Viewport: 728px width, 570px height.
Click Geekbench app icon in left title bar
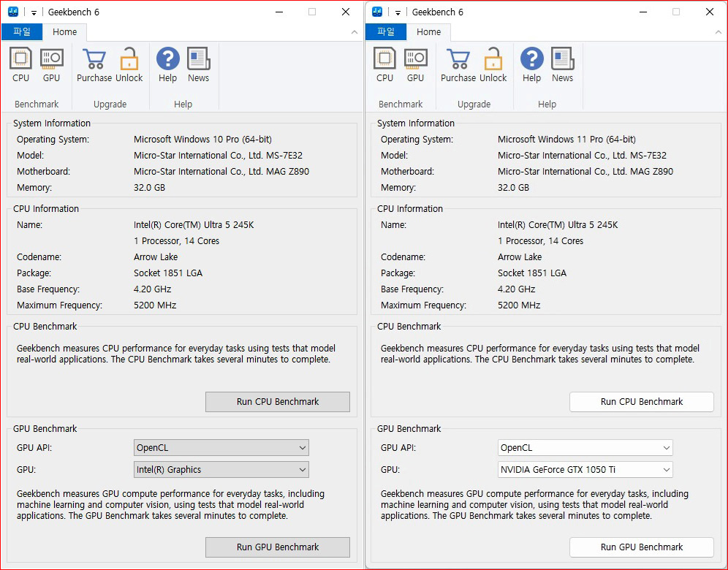[x=13, y=12]
